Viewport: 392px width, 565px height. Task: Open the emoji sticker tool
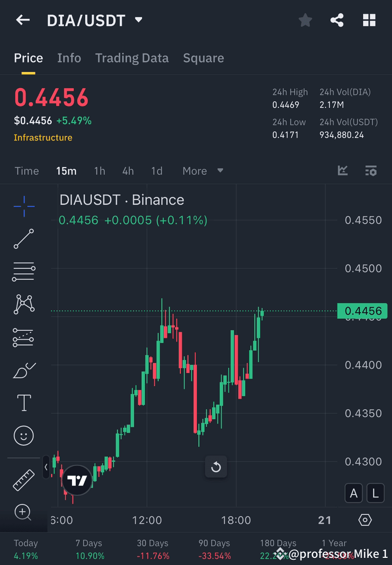click(x=24, y=435)
